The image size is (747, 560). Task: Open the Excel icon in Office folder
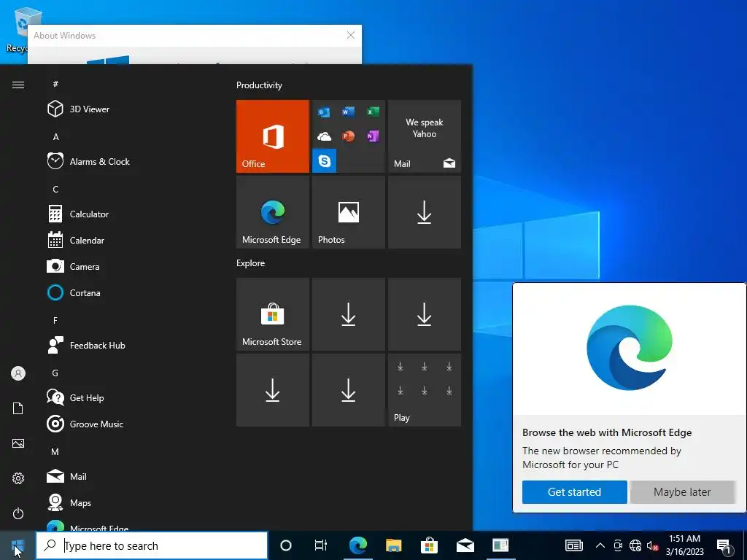tap(373, 112)
